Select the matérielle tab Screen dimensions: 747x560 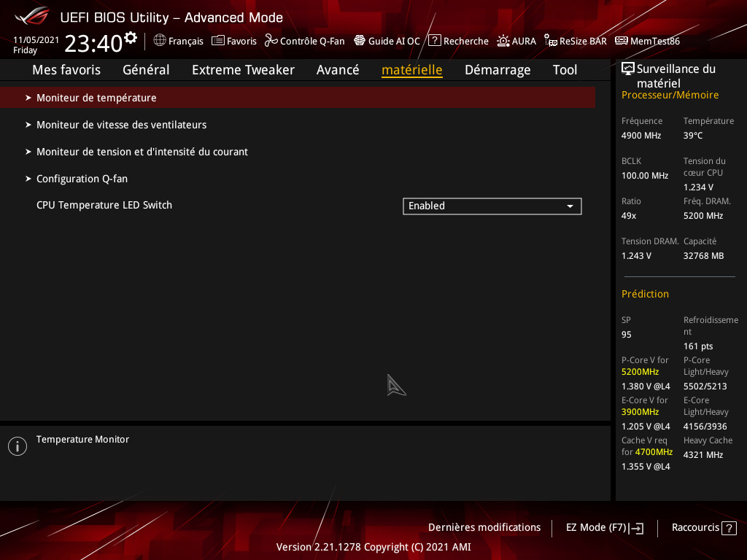click(412, 70)
